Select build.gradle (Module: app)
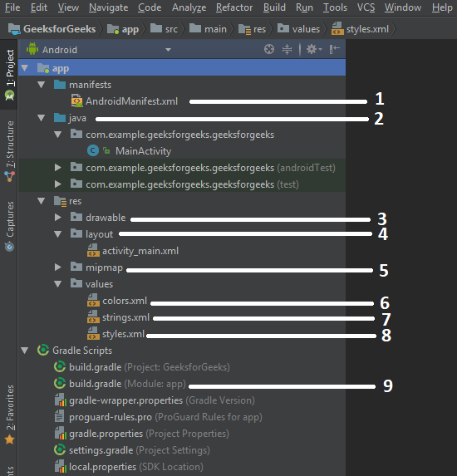Image resolution: width=457 pixels, height=476 pixels. pyautogui.click(x=127, y=384)
